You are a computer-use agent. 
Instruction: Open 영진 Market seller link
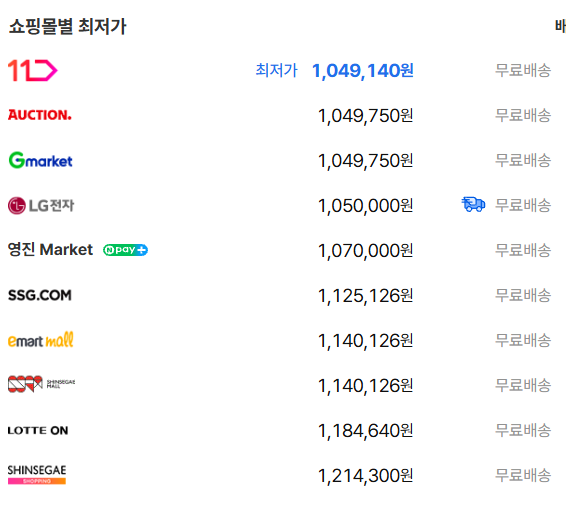tap(50, 249)
